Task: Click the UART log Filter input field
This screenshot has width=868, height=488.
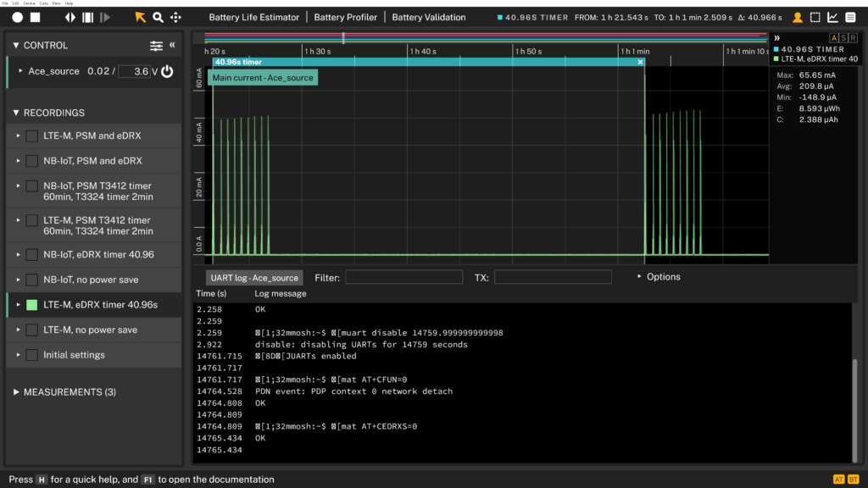Action: tap(403, 277)
